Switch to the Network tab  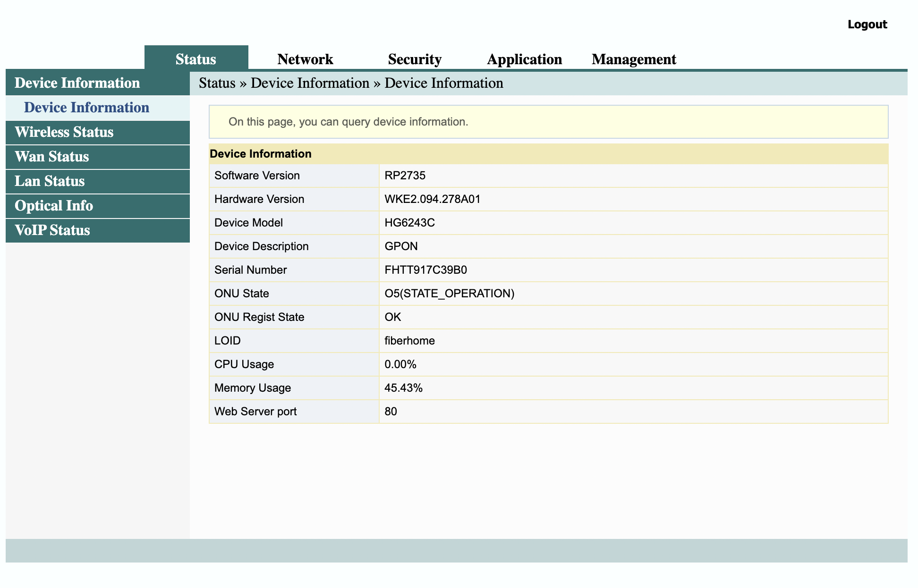pyautogui.click(x=305, y=59)
